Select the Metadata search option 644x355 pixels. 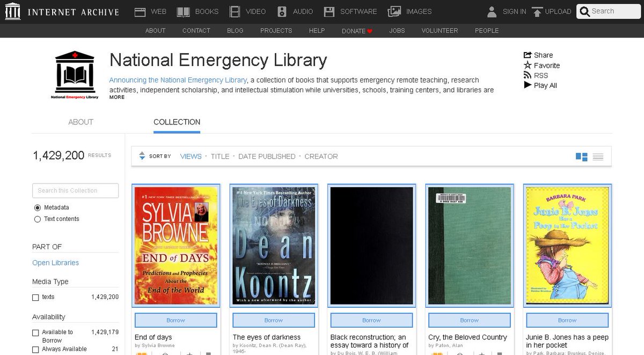[x=37, y=208]
